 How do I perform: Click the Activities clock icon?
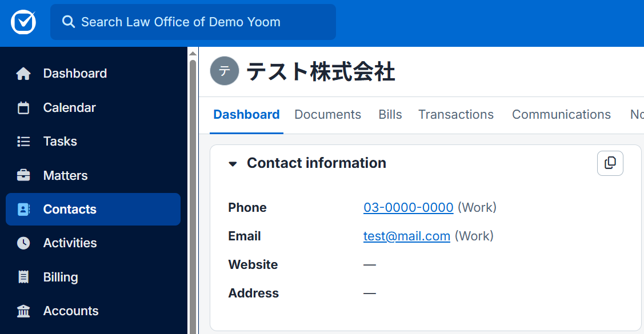pyautogui.click(x=23, y=243)
